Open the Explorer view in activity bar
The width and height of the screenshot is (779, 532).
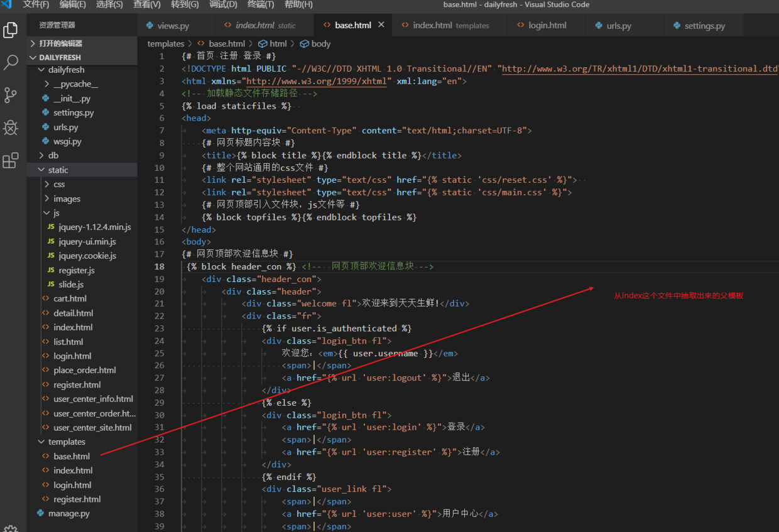[11, 30]
